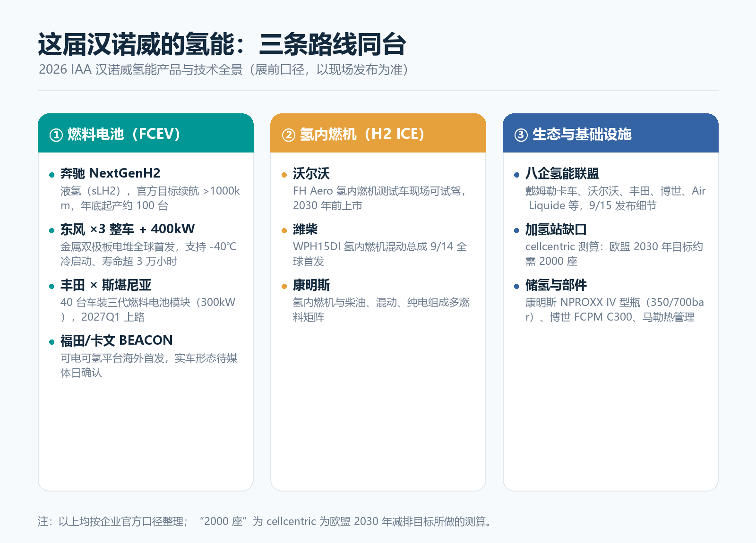The width and height of the screenshot is (756, 543).
Task: Click the heading 储氢与部件
Action: tap(556, 285)
